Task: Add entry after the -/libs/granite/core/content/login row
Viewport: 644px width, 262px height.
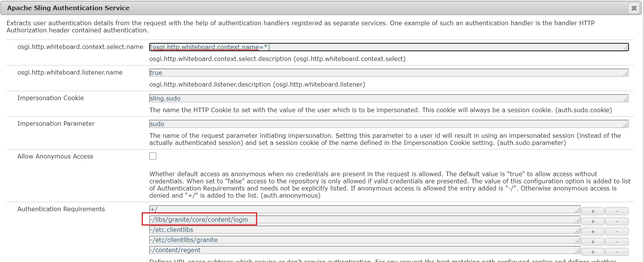Action: coord(593,221)
